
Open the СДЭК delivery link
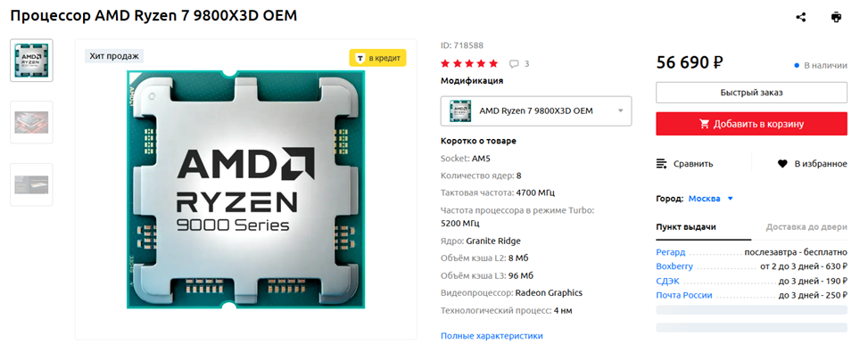pos(667,281)
